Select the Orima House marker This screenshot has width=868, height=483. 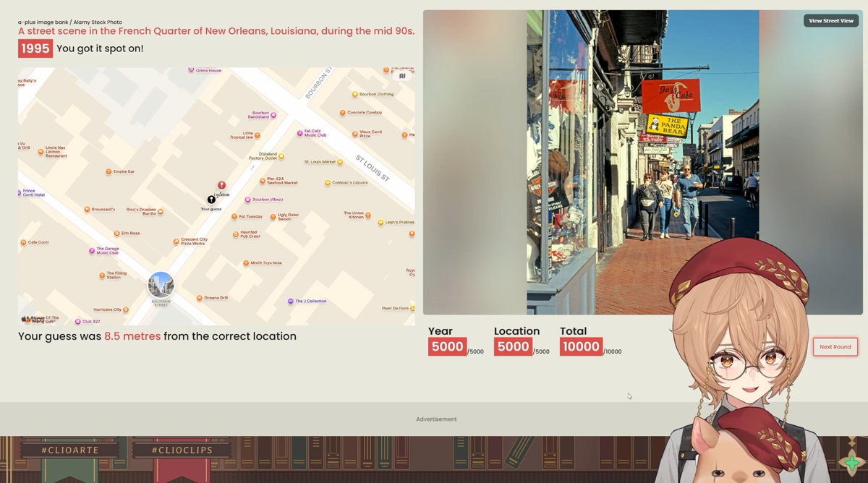tap(191, 70)
